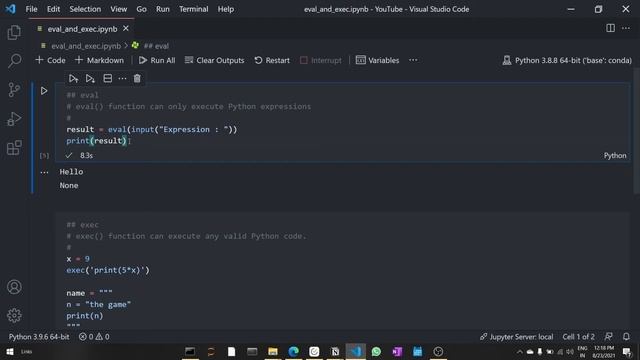Change cell language mode Python
This screenshot has width=640, height=360.
pyautogui.click(x=615, y=156)
